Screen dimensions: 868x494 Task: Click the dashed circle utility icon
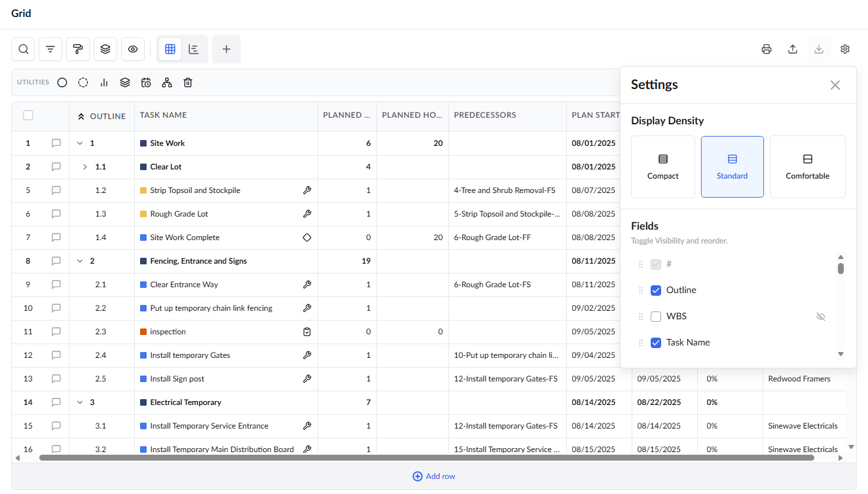point(83,82)
